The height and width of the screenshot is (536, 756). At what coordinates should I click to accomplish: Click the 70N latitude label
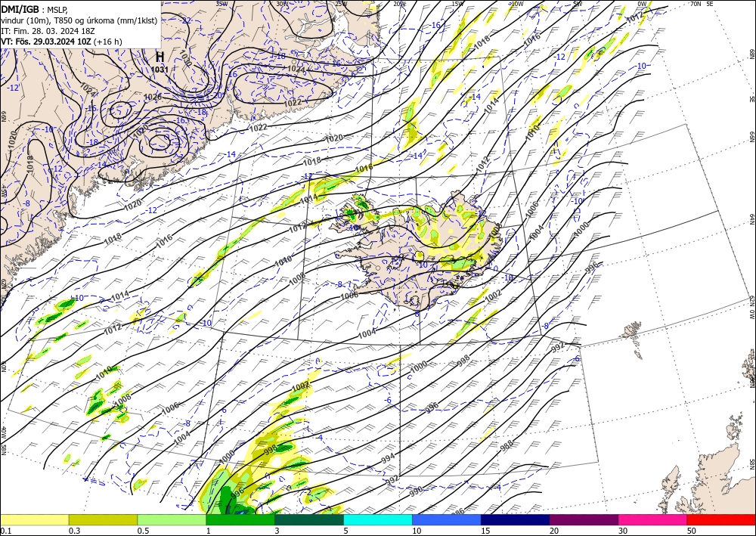pos(696,3)
